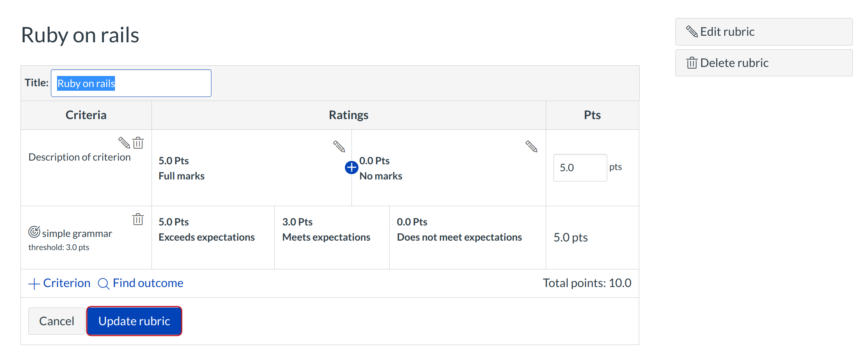The height and width of the screenshot is (363, 868).
Task: Delete the simple grammar criterion row
Action: tap(138, 219)
